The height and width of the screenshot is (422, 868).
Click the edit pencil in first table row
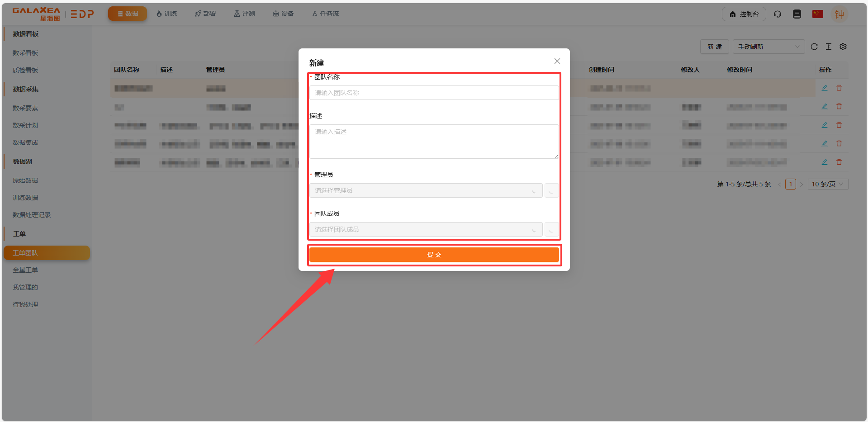825,88
